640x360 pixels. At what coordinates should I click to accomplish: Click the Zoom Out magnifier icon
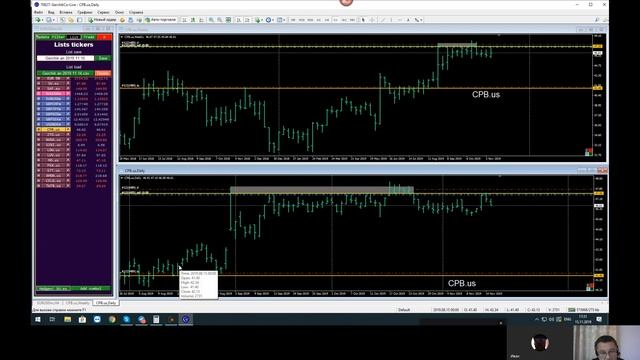click(220, 20)
